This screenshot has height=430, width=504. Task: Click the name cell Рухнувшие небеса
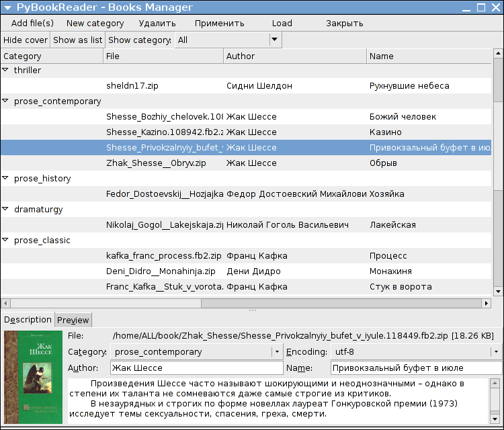click(x=409, y=86)
